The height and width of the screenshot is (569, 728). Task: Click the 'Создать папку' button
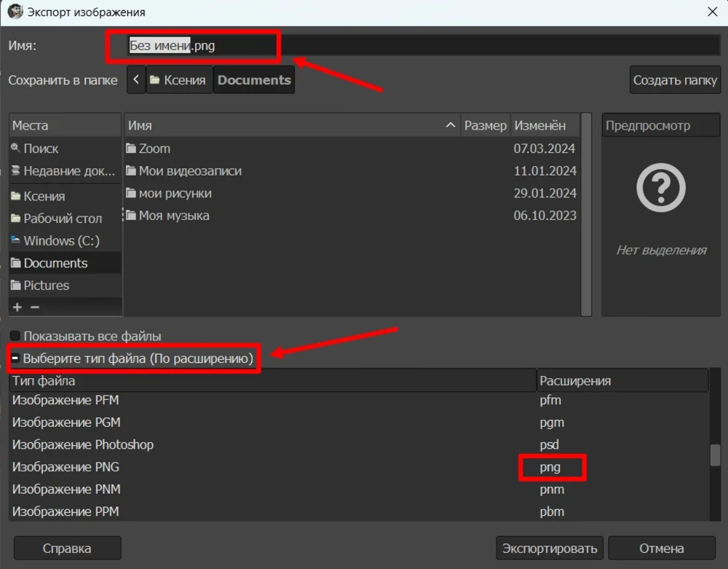point(675,80)
